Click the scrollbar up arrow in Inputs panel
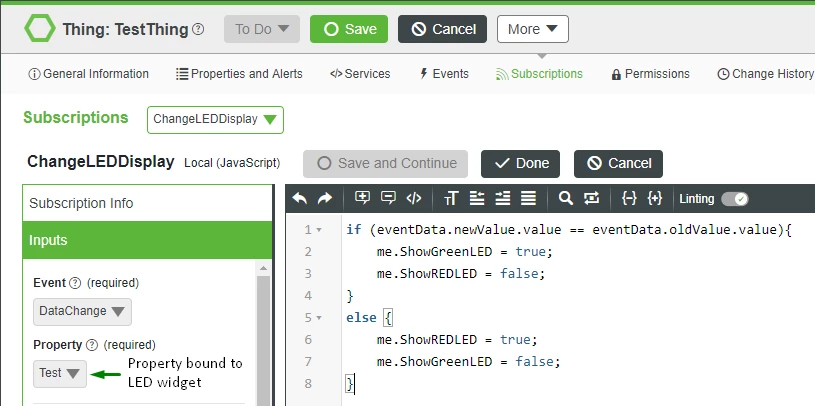 [264, 268]
